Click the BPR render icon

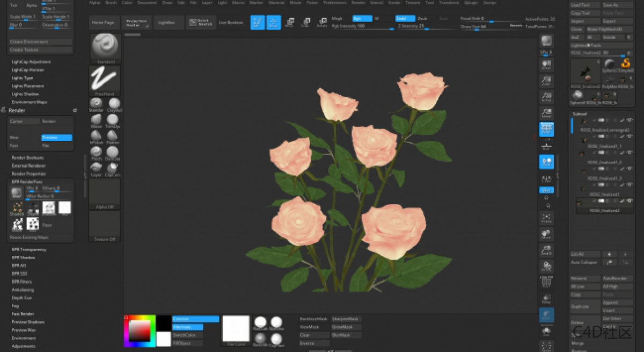click(x=546, y=41)
